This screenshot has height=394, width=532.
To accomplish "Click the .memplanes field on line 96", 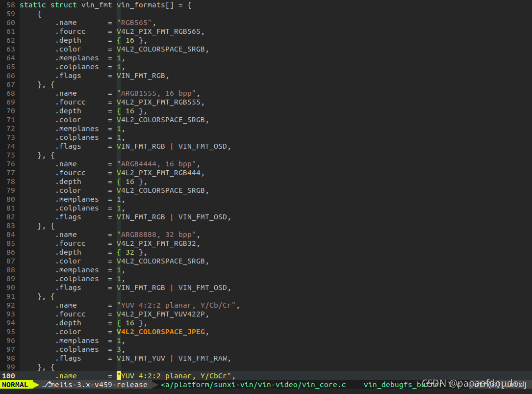I will [77, 341].
